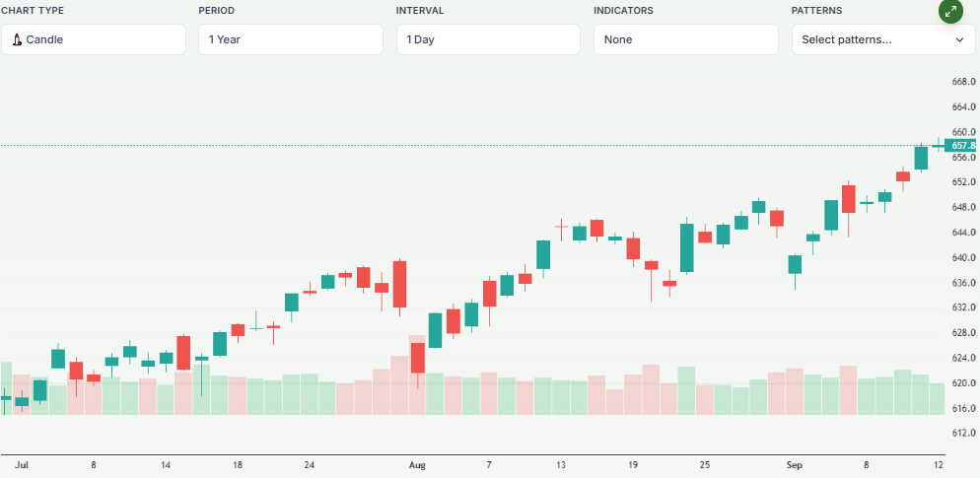This screenshot has width=980, height=478.
Task: Click the current price tag 657.8
Action: [962, 146]
